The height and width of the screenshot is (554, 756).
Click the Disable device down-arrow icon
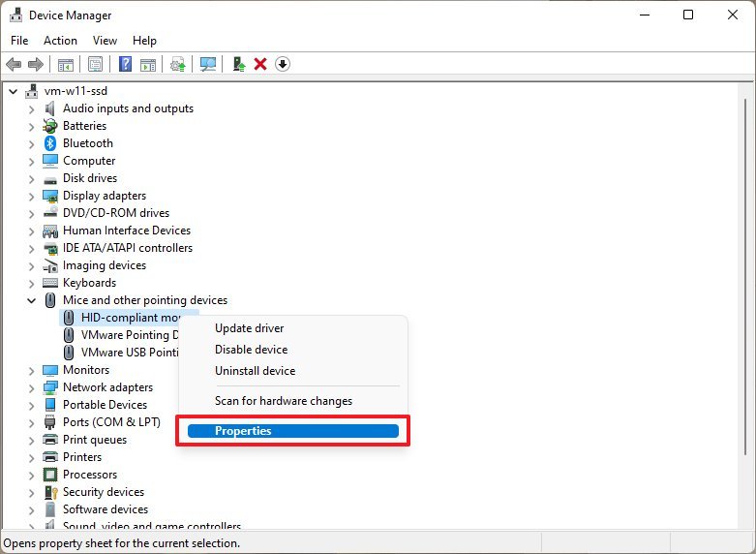(283, 64)
